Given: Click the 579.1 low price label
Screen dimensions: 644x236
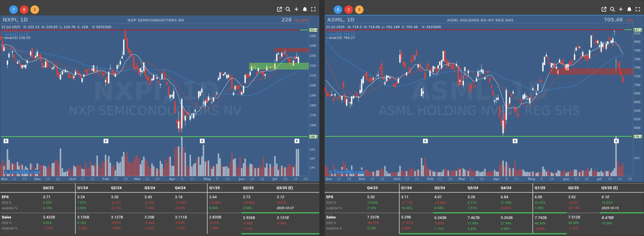Looking at the screenshot, I should click(637, 137).
